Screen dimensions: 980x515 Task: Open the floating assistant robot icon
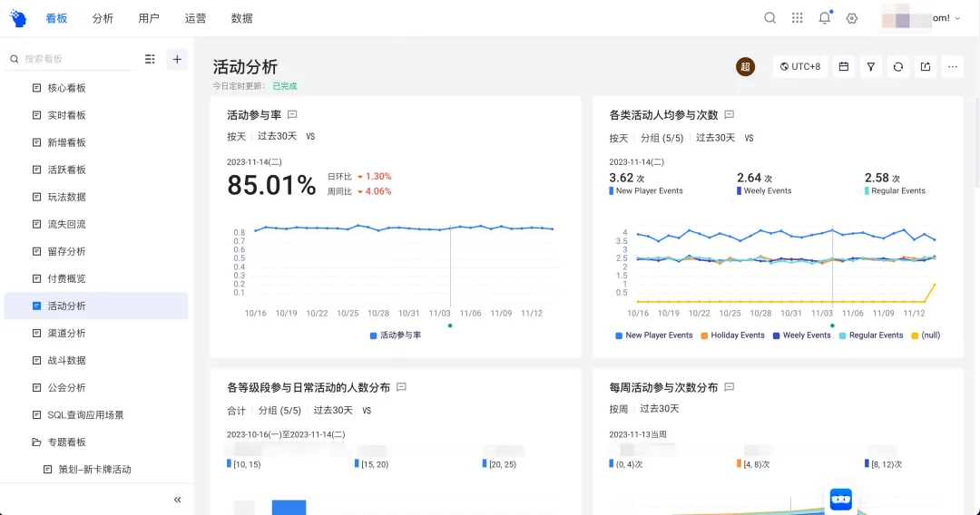[840, 500]
